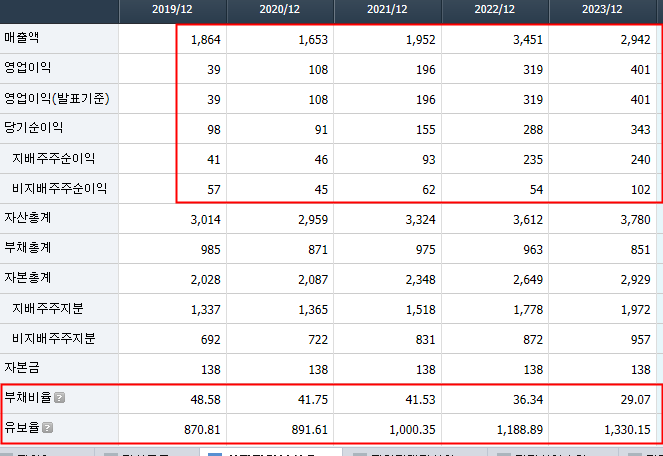Select the 2022/12 column header
The image size is (663, 456).
495,9
